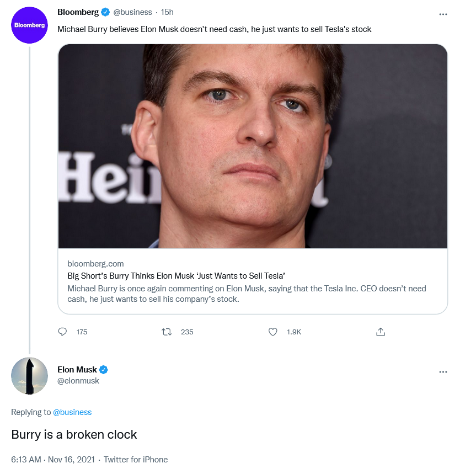The height and width of the screenshot is (474, 476).
Task: Like the Bloomberg tweet with heart icon
Action: point(272,332)
